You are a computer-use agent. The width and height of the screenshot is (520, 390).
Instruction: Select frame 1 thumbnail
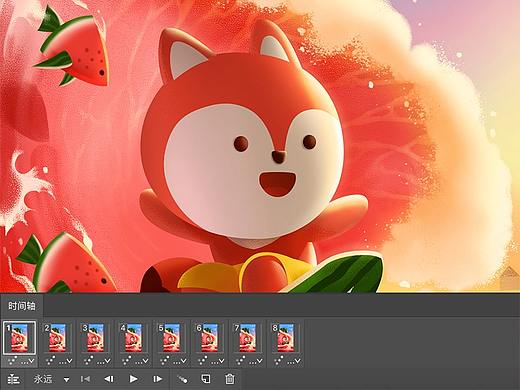point(19,338)
